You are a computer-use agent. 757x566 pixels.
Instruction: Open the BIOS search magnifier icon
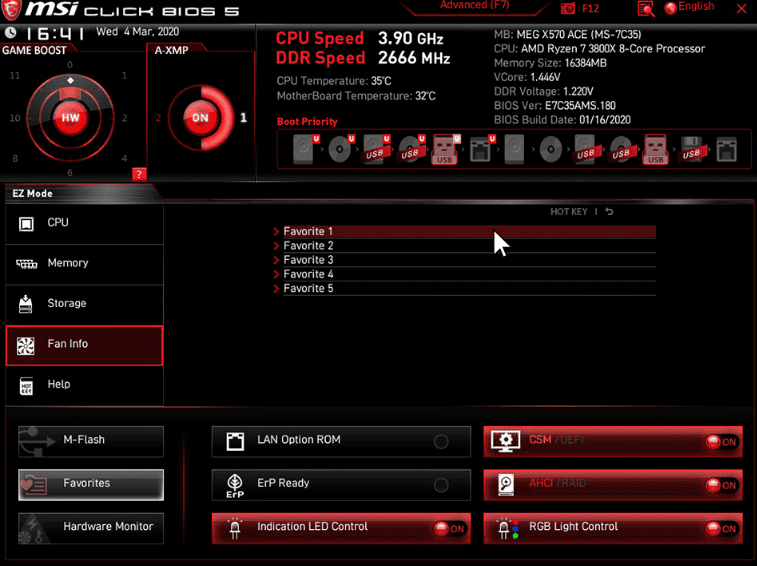(645, 8)
